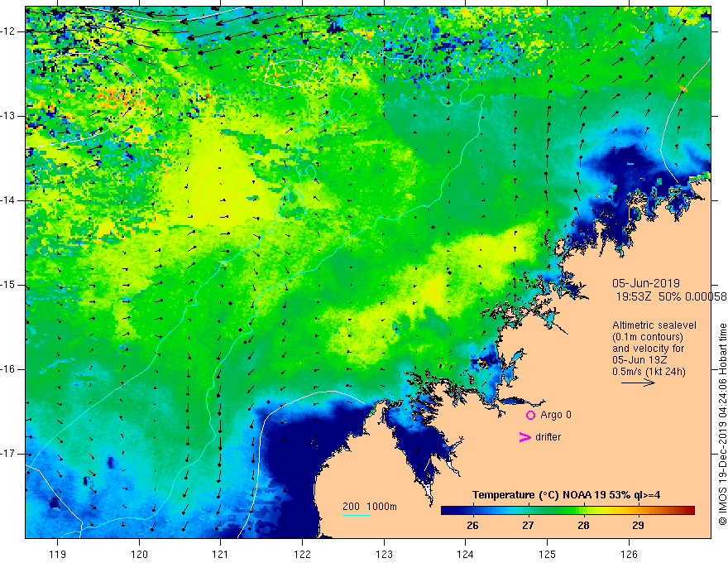The height and width of the screenshot is (563, 728).
Task: Click the 0.5m/s velocity reference arrow
Action: pos(638,383)
